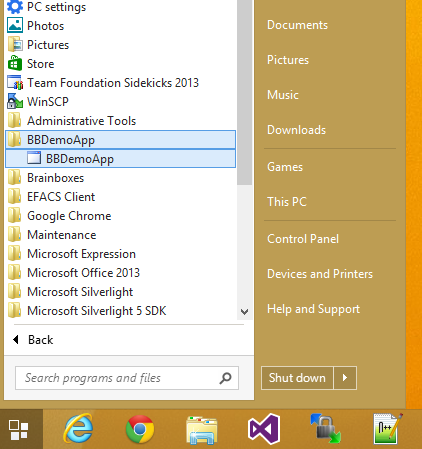Collapse the BBDemoApp folder

(x=121, y=140)
